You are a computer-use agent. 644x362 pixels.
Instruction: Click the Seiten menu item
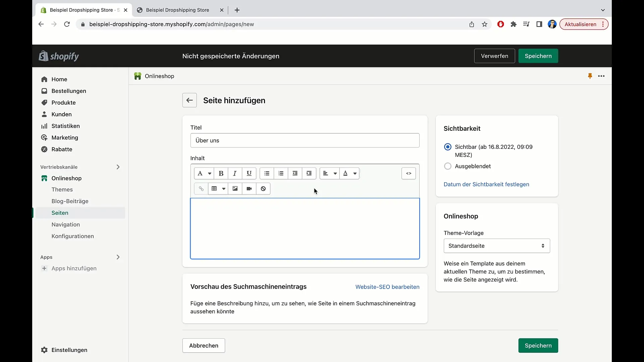[x=60, y=212]
